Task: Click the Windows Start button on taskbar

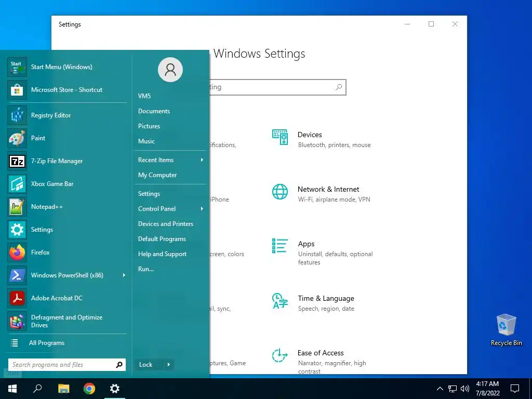Action: [12, 389]
